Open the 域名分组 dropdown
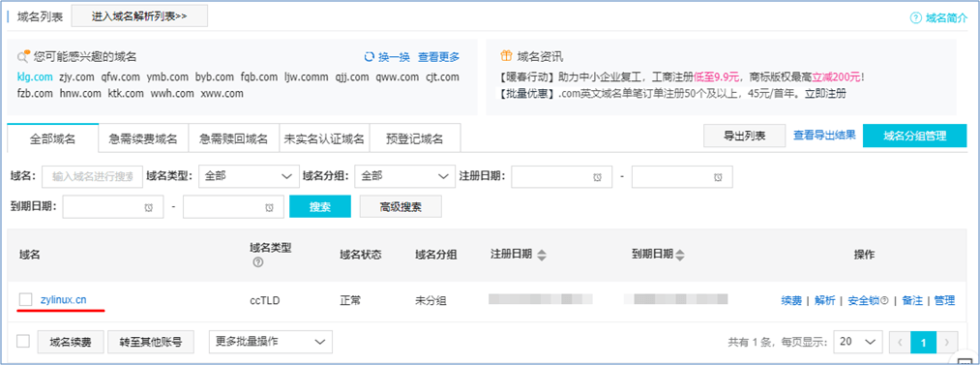The width and height of the screenshot is (980, 365). (x=405, y=177)
